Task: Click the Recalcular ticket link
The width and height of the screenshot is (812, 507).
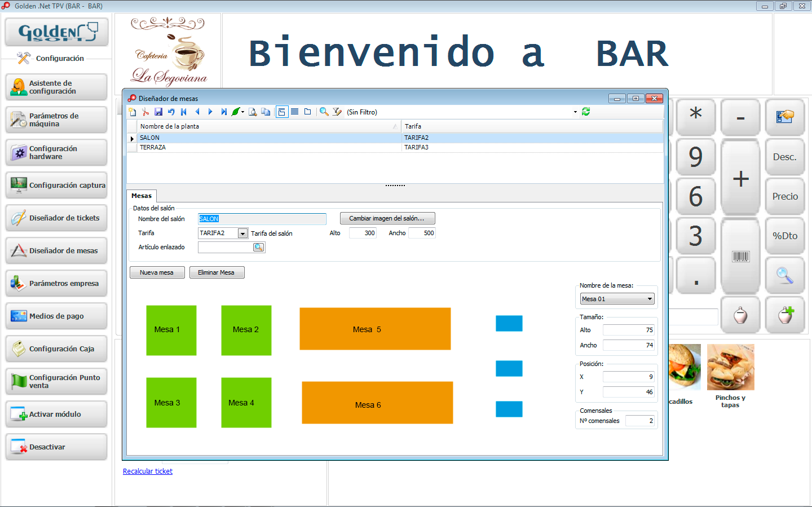Action: tap(148, 471)
